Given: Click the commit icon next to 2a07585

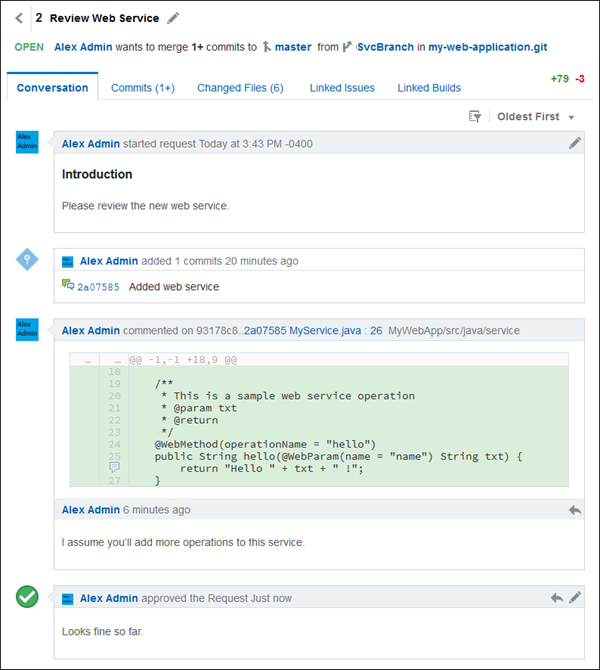Looking at the screenshot, I should point(68,286).
